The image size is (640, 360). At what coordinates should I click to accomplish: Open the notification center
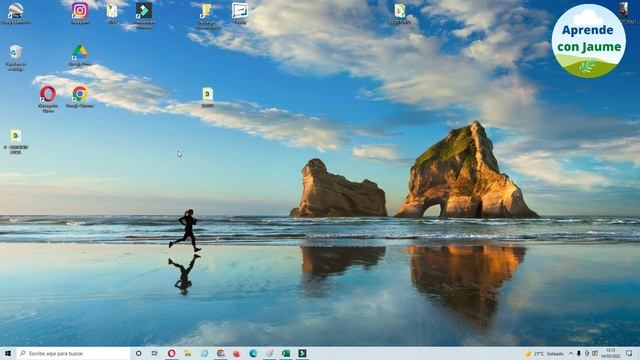click(629, 353)
